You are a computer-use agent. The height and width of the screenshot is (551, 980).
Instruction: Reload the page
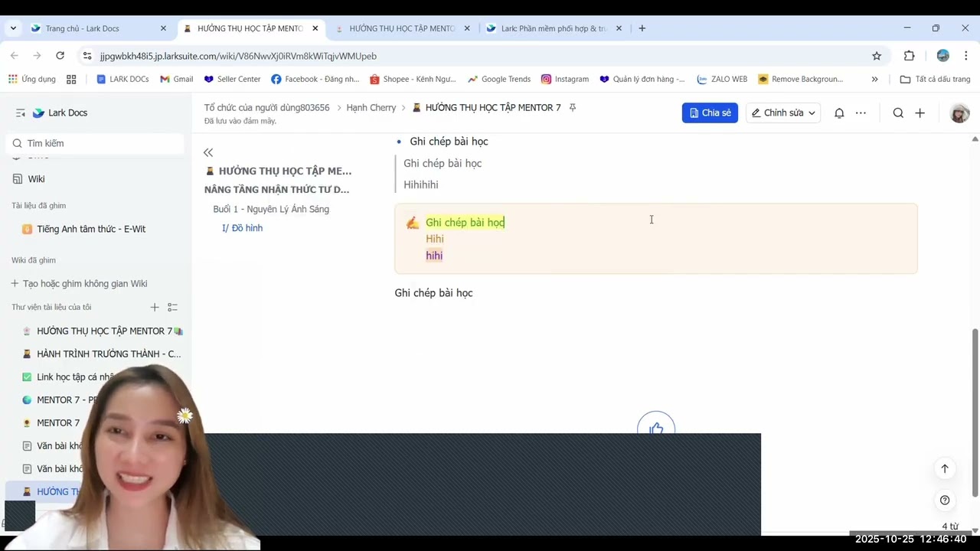tap(60, 56)
